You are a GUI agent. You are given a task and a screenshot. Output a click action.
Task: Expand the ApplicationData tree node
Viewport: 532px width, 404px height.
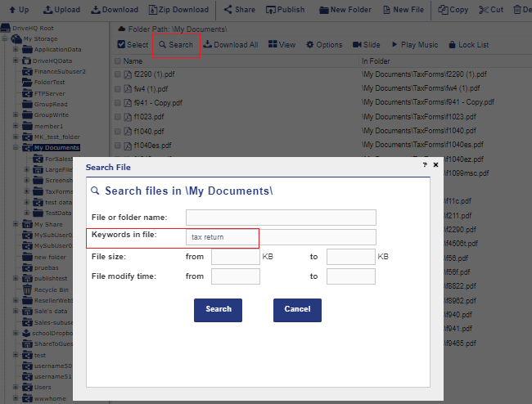pos(16,50)
